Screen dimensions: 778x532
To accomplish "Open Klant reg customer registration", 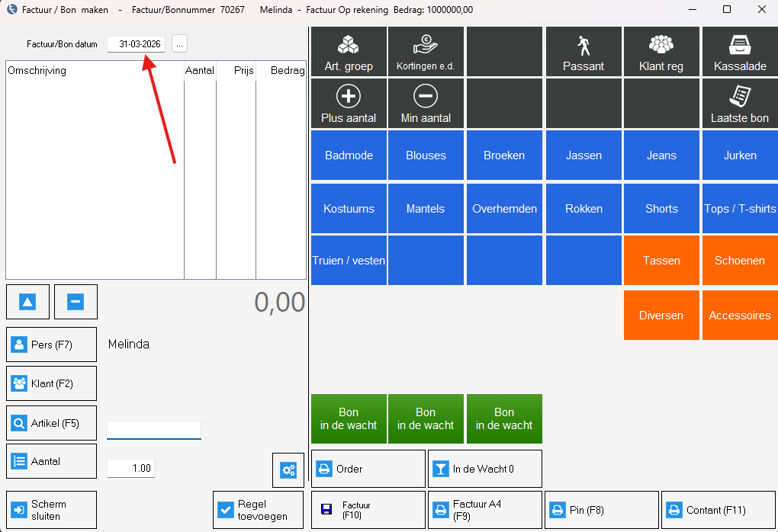I will pyautogui.click(x=661, y=52).
